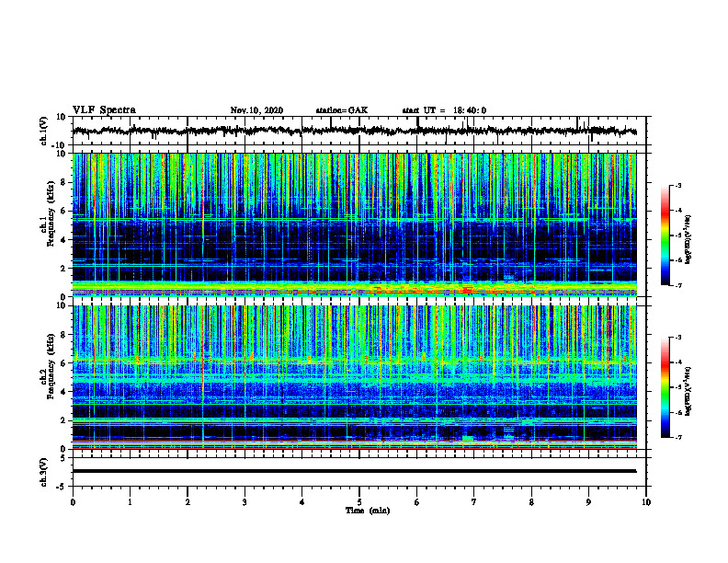Click the "ch.3(V)" axis label
The image size is (728, 563).
coord(44,472)
